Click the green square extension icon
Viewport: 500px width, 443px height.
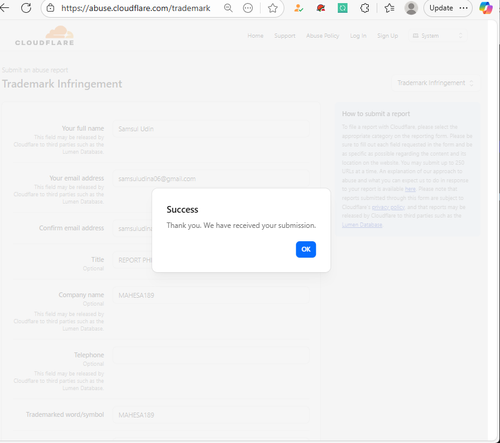343,8
